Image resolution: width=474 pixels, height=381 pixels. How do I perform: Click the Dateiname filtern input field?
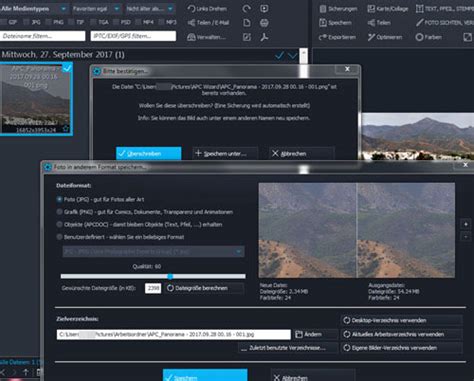coord(43,36)
